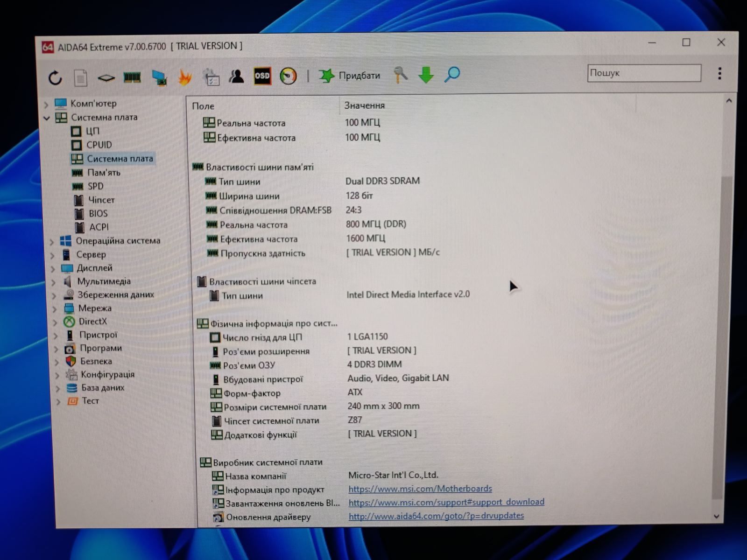747x560 pixels.
Task: Select SPD in the tree
Action: pos(95,186)
